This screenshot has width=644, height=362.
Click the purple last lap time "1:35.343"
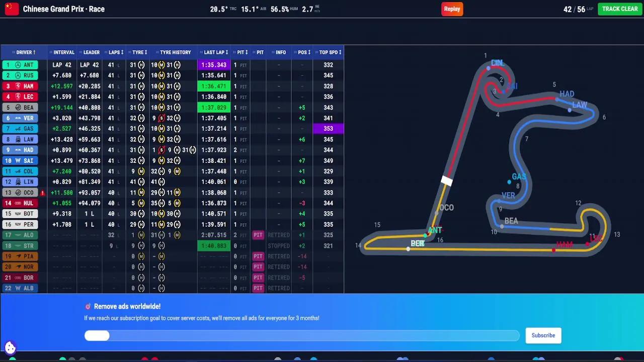(x=214, y=65)
